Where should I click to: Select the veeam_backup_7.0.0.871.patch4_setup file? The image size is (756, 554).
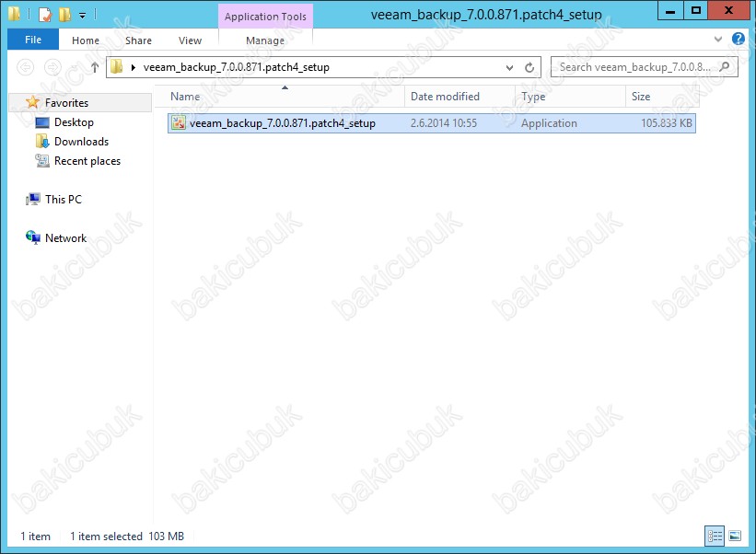tap(432, 123)
